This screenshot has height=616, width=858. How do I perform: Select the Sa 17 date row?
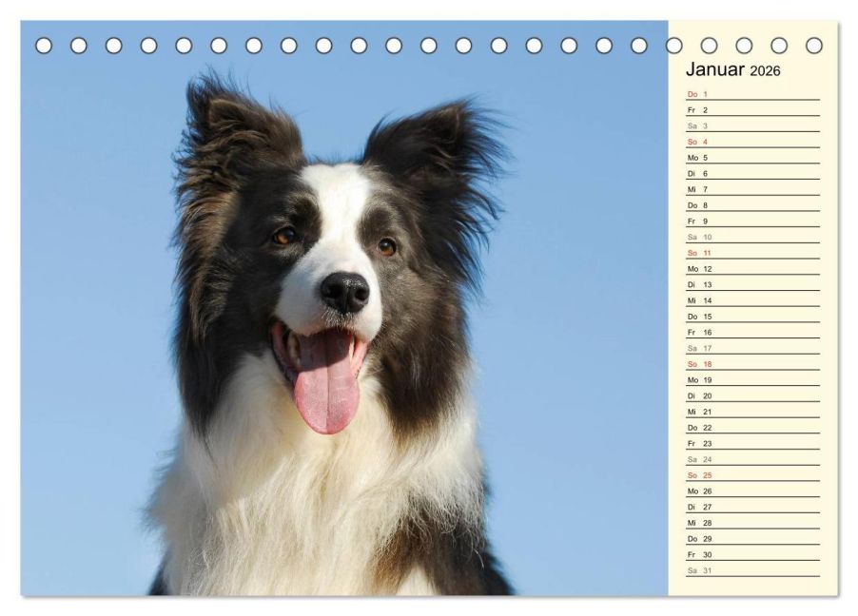point(753,348)
